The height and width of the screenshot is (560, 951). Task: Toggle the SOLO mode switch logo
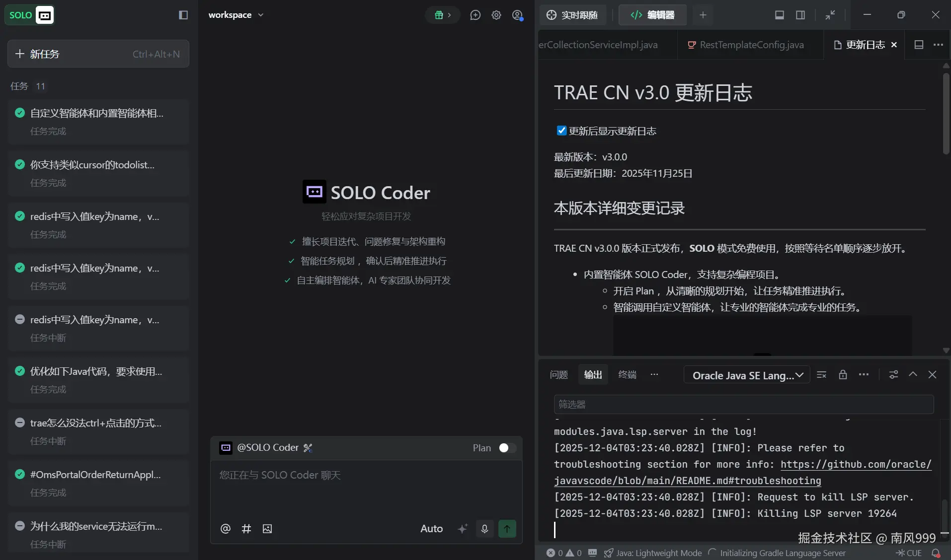[x=29, y=15]
